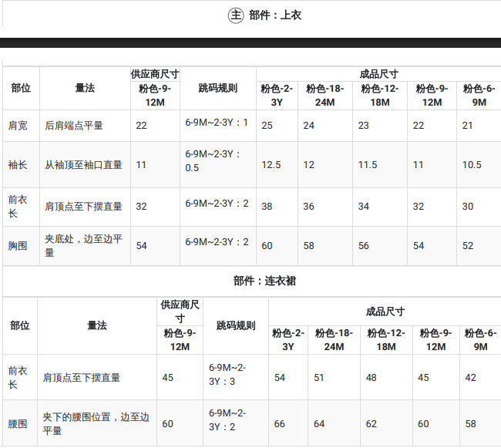The width and height of the screenshot is (501, 448).
Task: Click value 36 in 上衣 前衣长 row
Action: tap(308, 207)
